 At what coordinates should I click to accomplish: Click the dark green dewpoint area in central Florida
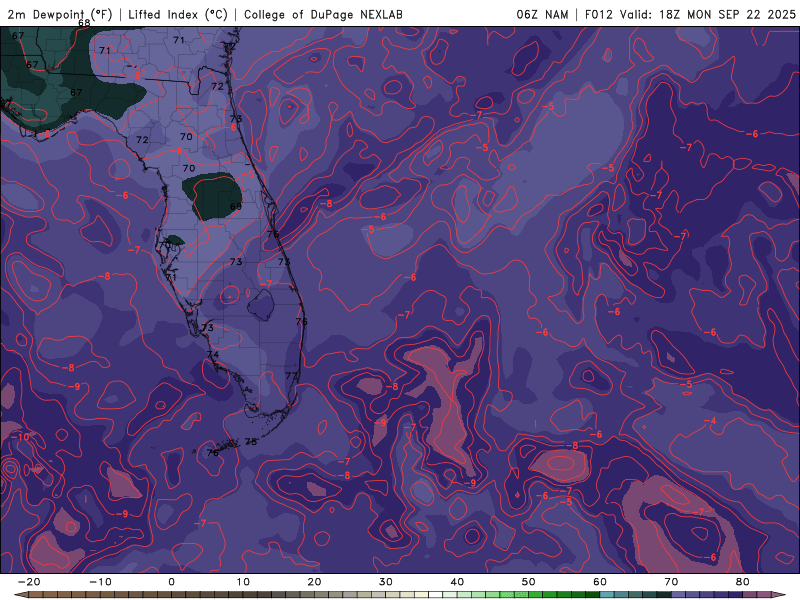pos(212,195)
